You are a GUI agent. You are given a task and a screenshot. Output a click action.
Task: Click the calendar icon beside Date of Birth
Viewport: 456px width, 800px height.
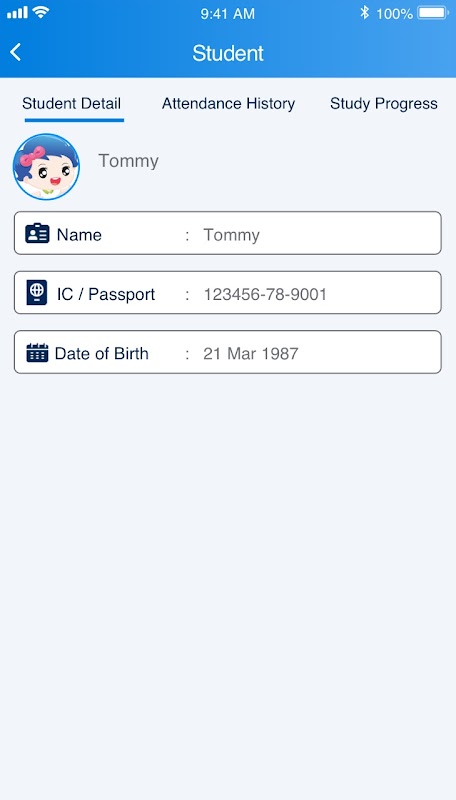[37, 353]
